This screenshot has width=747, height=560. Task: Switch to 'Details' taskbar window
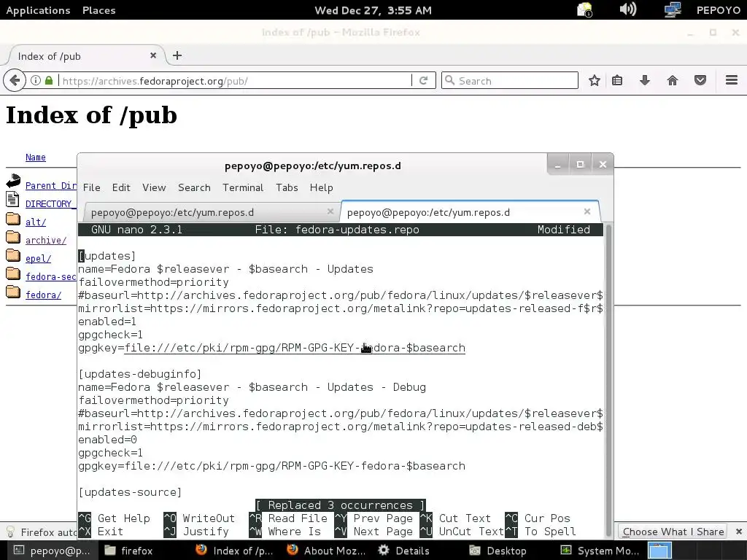click(x=404, y=551)
